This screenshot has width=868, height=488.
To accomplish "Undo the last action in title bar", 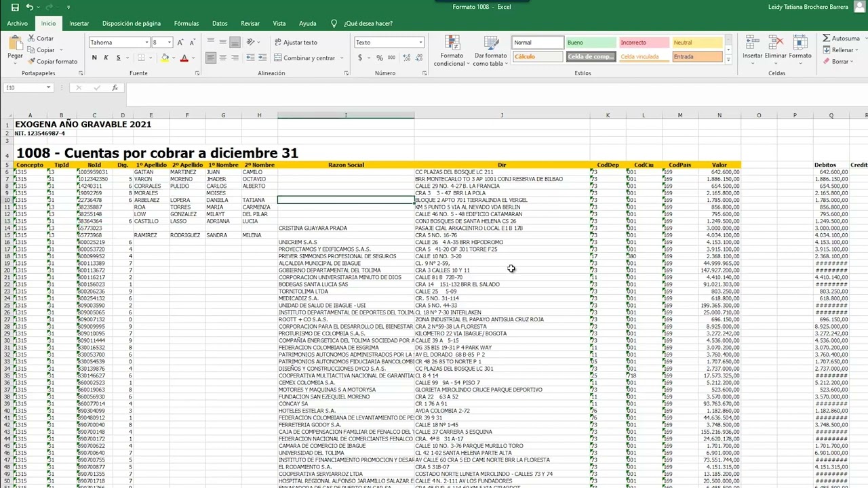I will [x=29, y=7].
